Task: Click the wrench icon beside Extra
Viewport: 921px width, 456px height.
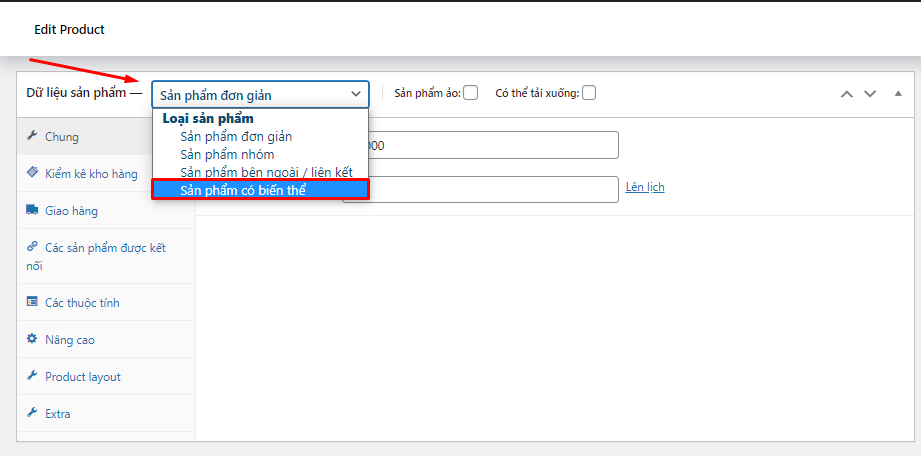Action: pyautogui.click(x=32, y=413)
